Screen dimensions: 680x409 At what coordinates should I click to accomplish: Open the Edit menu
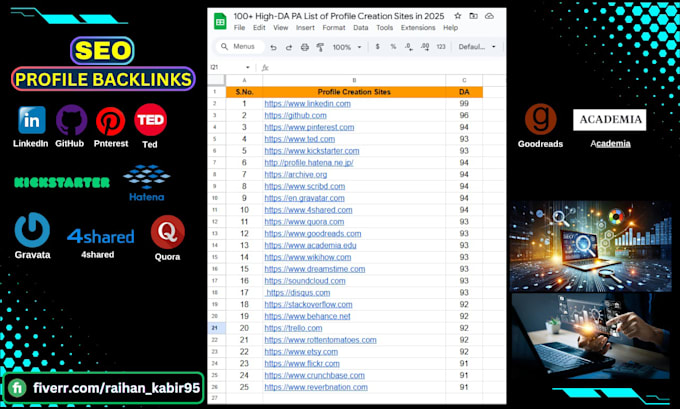259,28
